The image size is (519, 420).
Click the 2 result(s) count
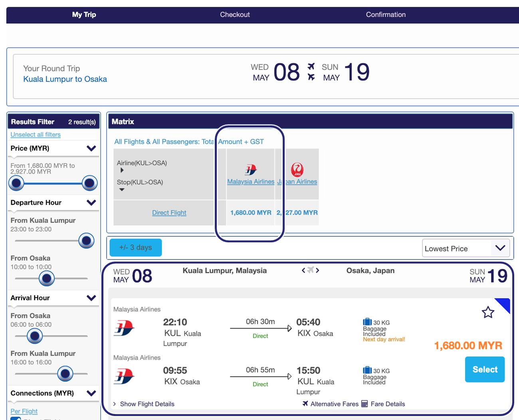click(82, 122)
